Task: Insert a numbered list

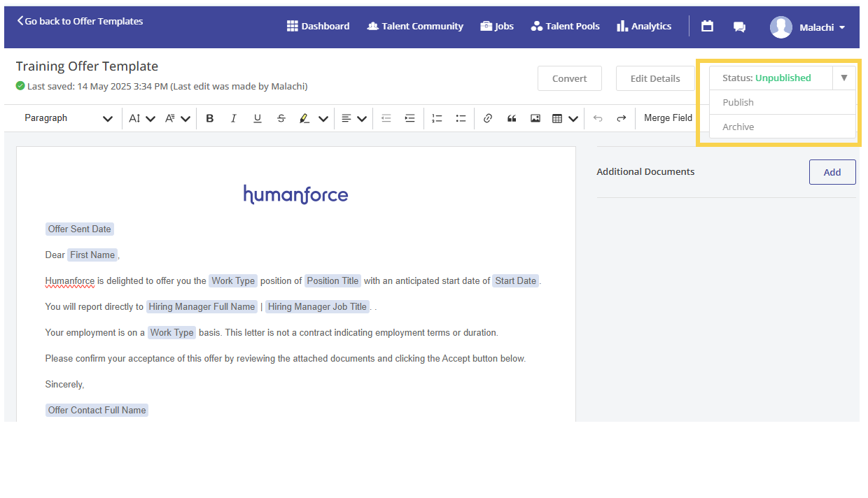Action: (437, 118)
